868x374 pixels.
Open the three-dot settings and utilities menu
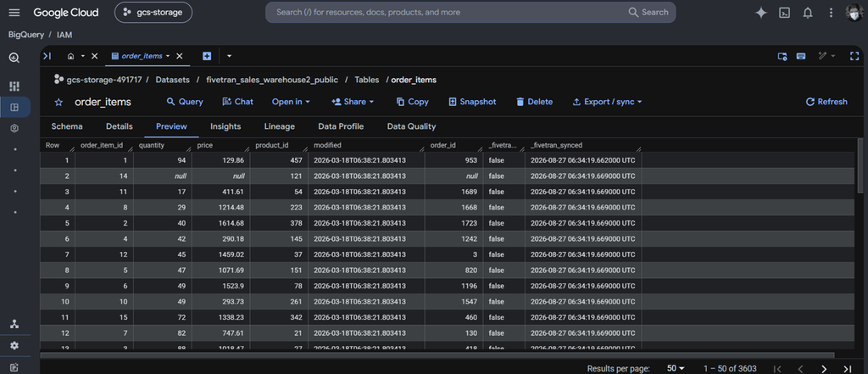(x=831, y=13)
